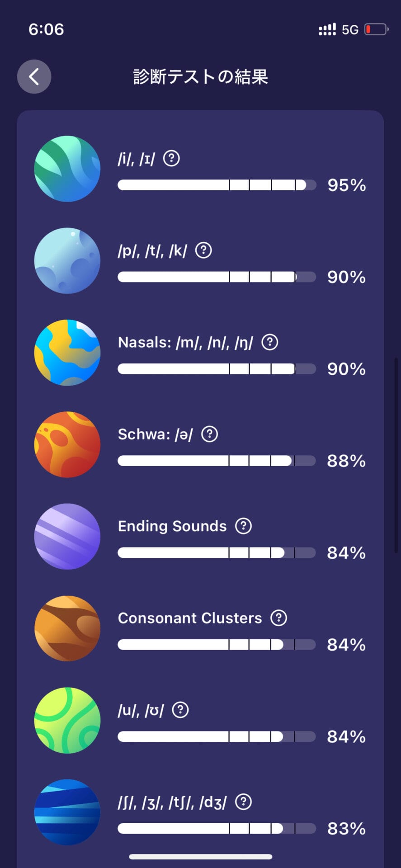Tap the battery indicator in status bar

(x=376, y=30)
